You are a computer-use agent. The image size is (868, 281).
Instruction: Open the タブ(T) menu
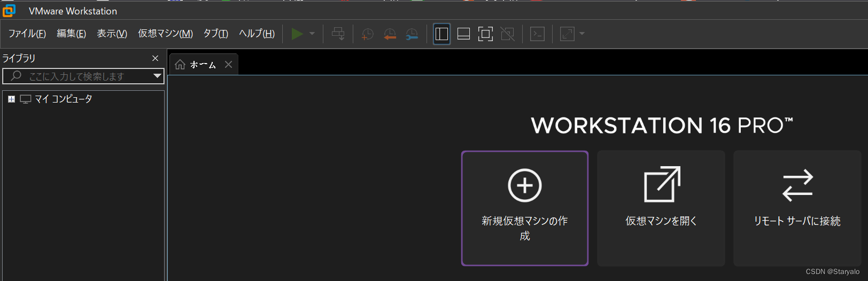[x=215, y=34]
